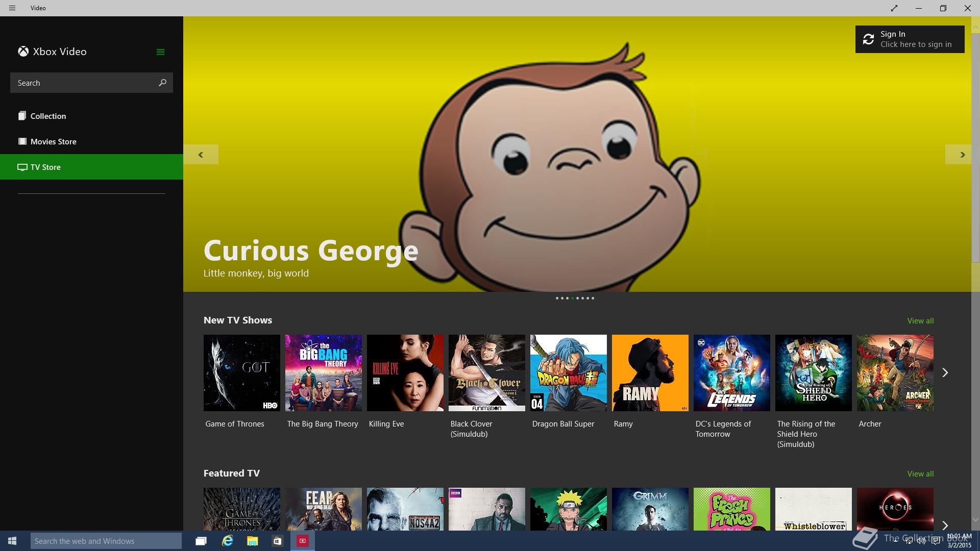The image size is (980, 551).
Task: Open Rising of the Shield Hero poster
Action: click(814, 373)
